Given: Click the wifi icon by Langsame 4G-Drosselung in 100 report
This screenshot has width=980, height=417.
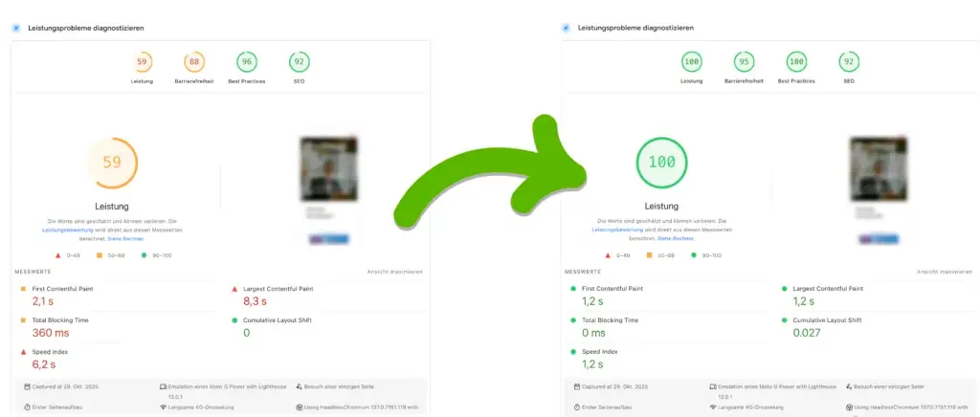Looking at the screenshot, I should click(x=713, y=407).
